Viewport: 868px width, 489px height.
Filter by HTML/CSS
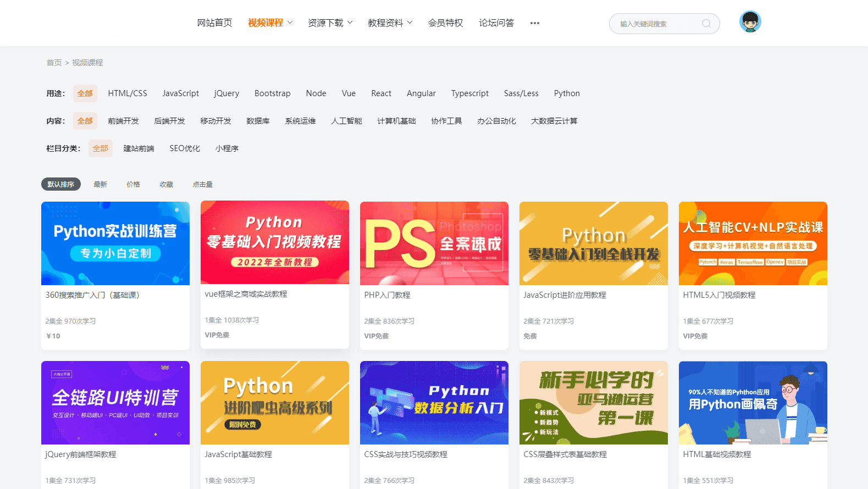pos(128,93)
